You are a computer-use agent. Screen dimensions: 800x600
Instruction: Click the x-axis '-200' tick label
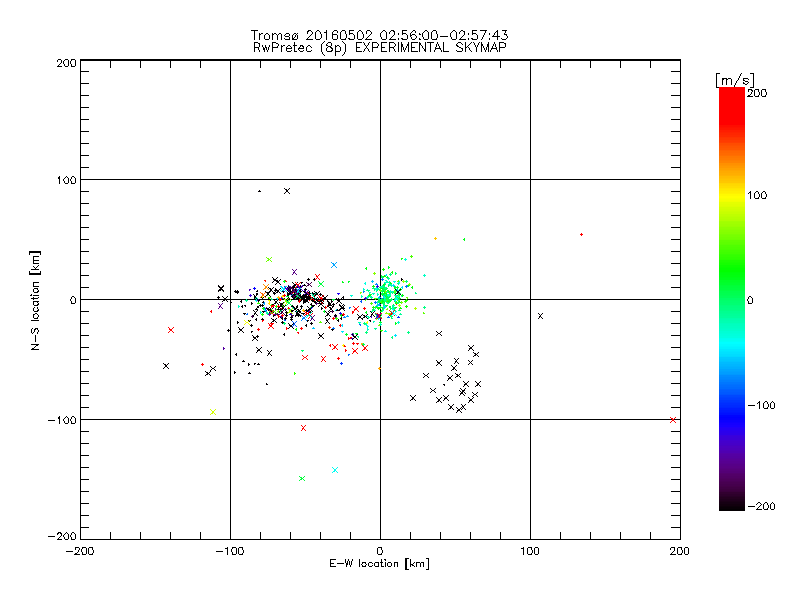tap(80, 551)
